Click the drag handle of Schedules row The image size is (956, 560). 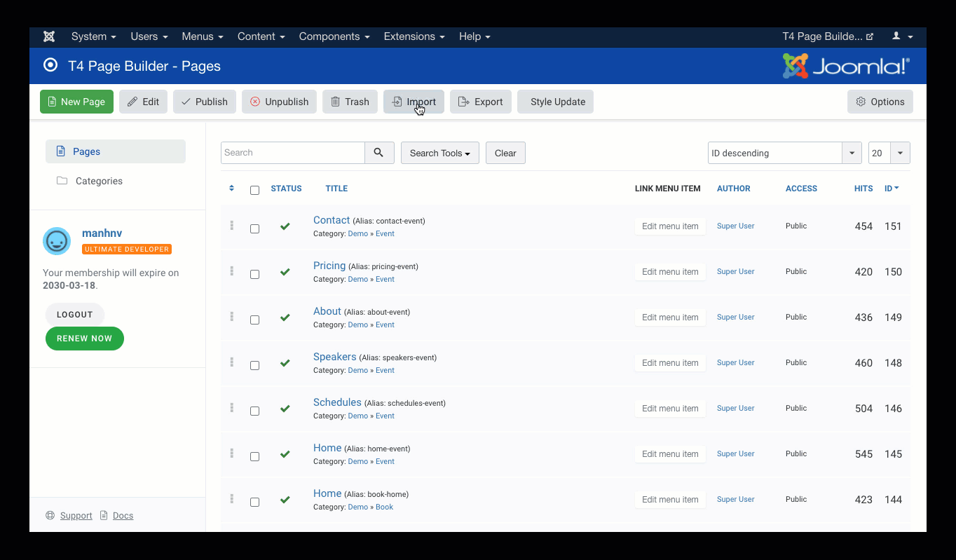pos(231,408)
